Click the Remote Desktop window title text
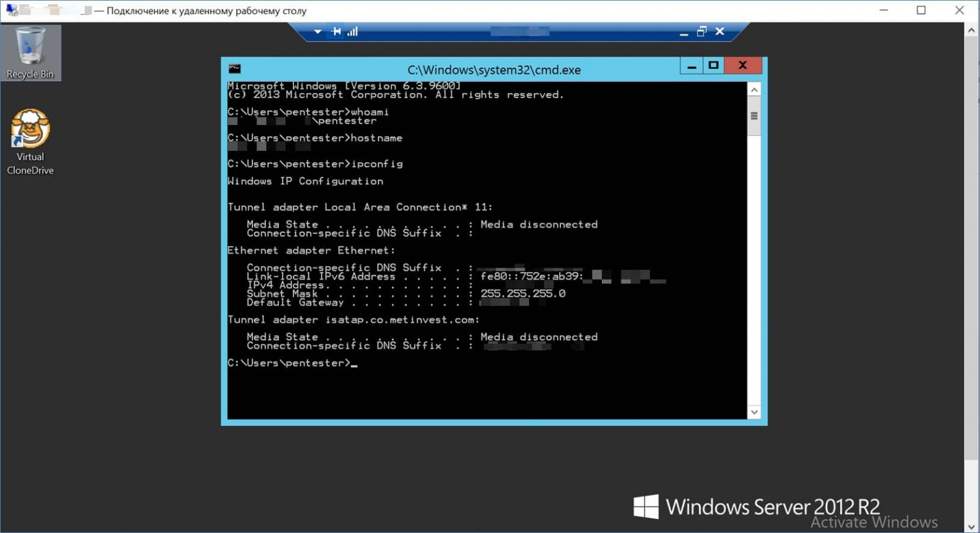Screen dimensions: 980x533 207,11
